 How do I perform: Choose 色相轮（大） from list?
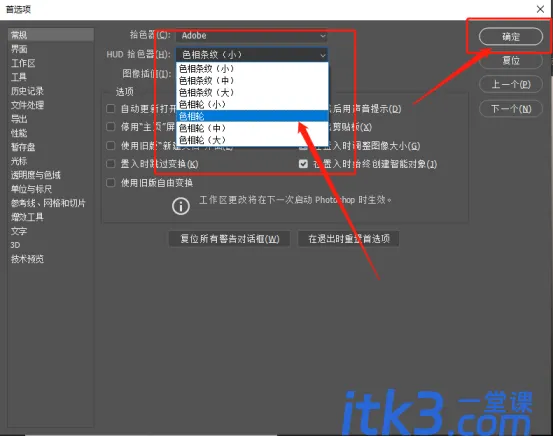click(x=252, y=140)
